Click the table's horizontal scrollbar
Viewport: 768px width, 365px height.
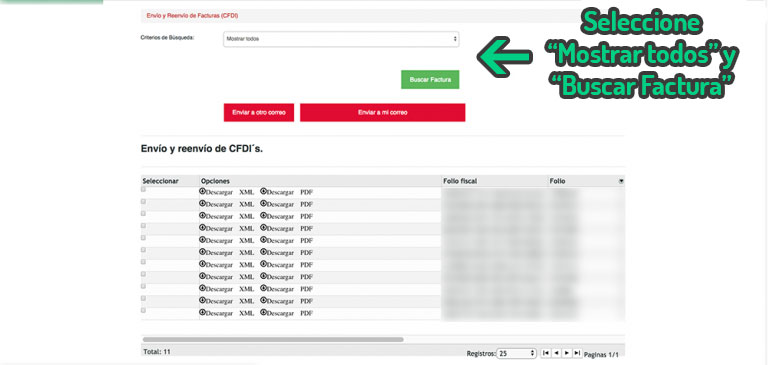point(273,339)
